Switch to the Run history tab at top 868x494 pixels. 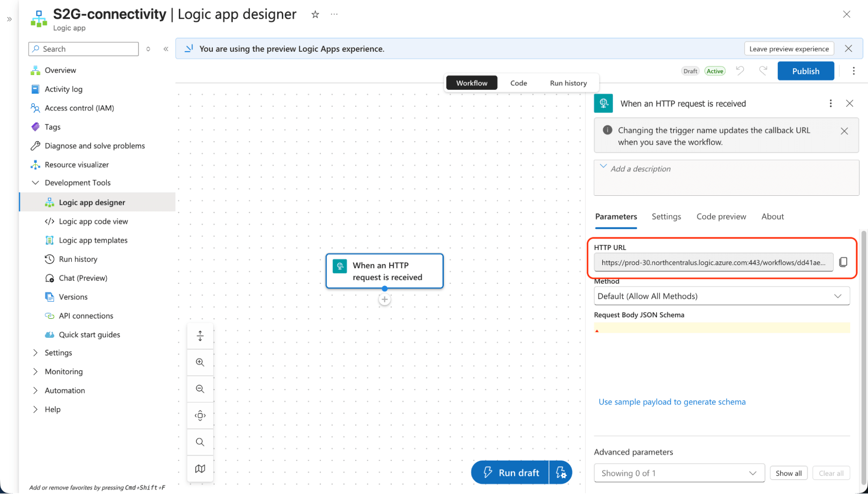point(568,83)
